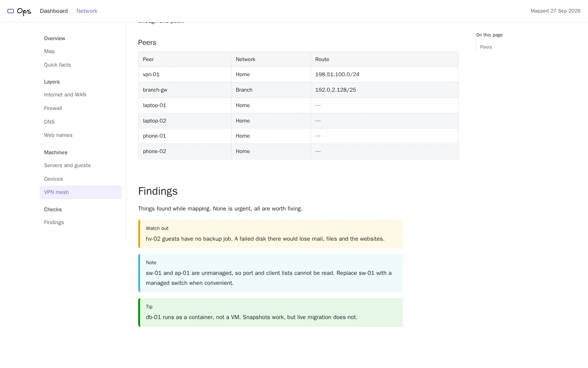588x368 pixels.
Task: Click route 198.51.100.0/24 cell
Action: point(384,74)
